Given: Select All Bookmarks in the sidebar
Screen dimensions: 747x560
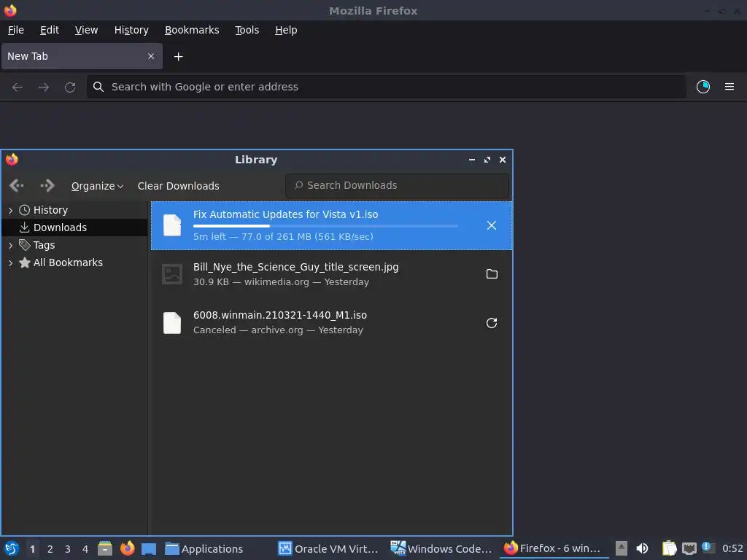Looking at the screenshot, I should click(74, 262).
